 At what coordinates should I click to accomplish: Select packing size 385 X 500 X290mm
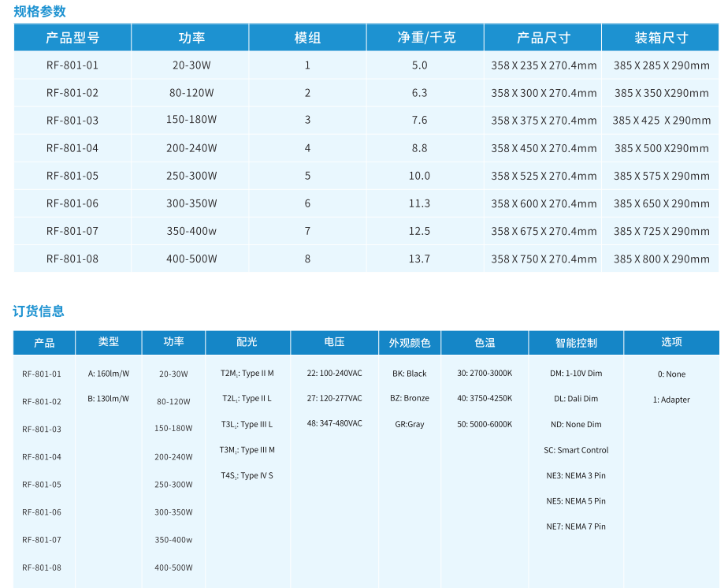tap(662, 149)
